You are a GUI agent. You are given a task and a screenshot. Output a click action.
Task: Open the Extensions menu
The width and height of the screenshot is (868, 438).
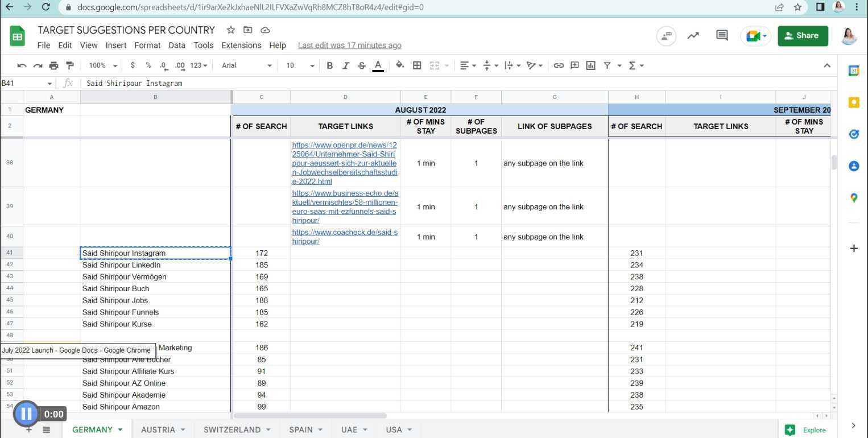pos(241,46)
